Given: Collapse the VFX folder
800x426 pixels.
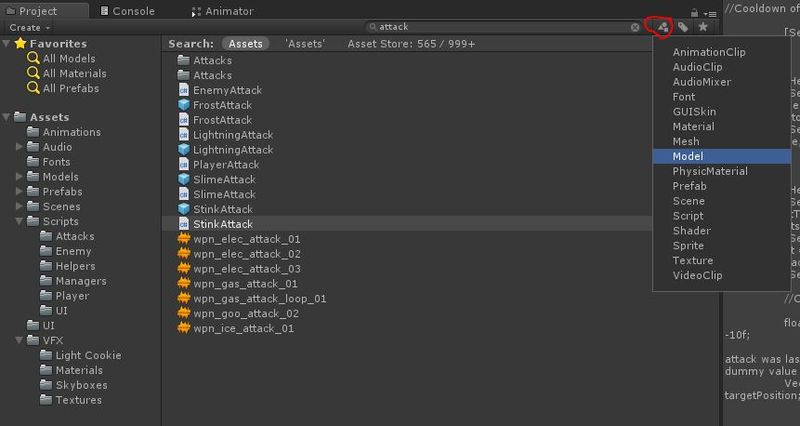Looking at the screenshot, I should click(19, 340).
